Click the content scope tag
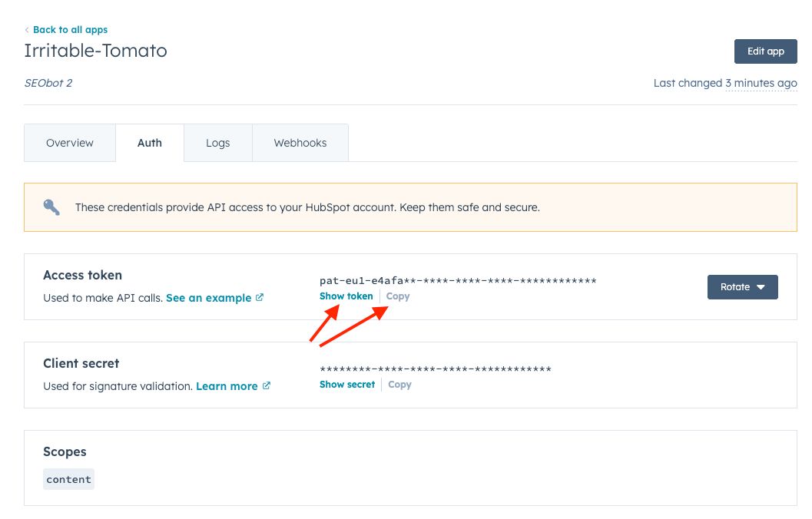This screenshot has height=519, width=812. 69,480
